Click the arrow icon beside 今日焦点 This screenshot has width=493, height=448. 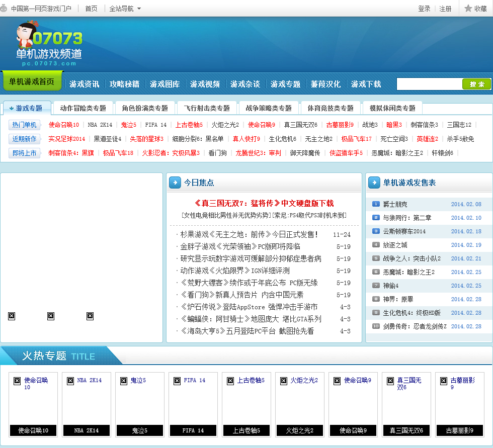point(175,183)
